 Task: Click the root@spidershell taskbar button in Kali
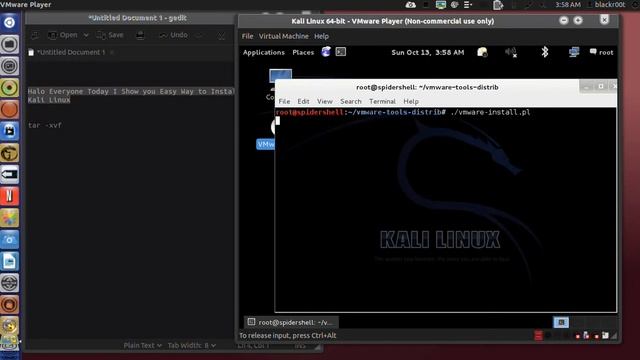point(291,322)
